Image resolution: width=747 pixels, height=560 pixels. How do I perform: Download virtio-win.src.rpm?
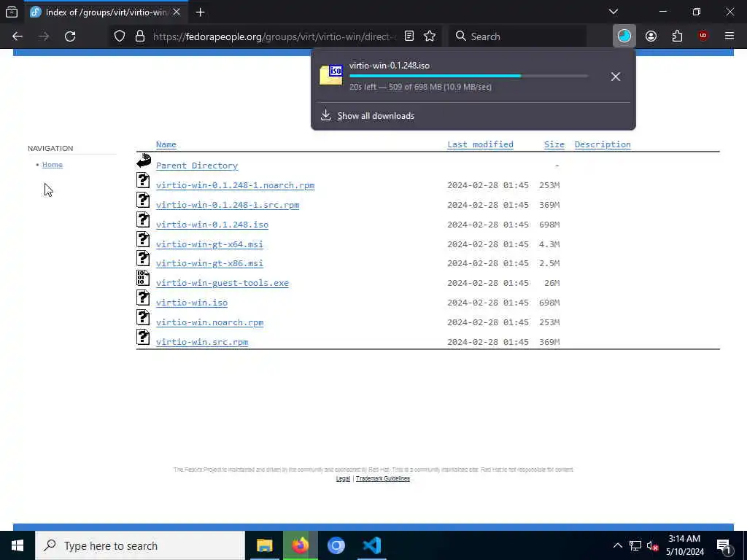tap(202, 342)
